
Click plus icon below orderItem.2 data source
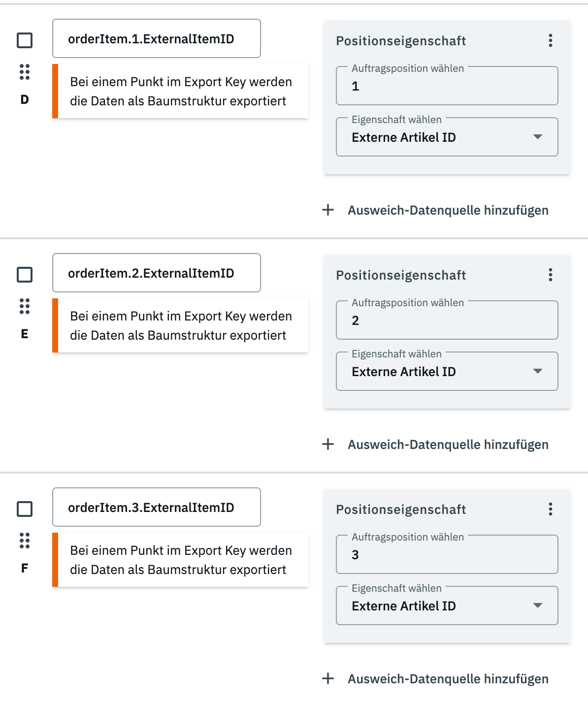328,445
